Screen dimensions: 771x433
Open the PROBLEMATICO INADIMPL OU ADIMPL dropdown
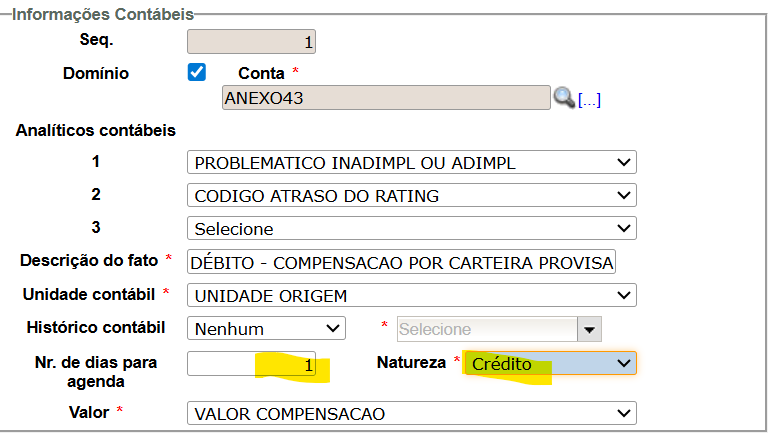click(411, 163)
